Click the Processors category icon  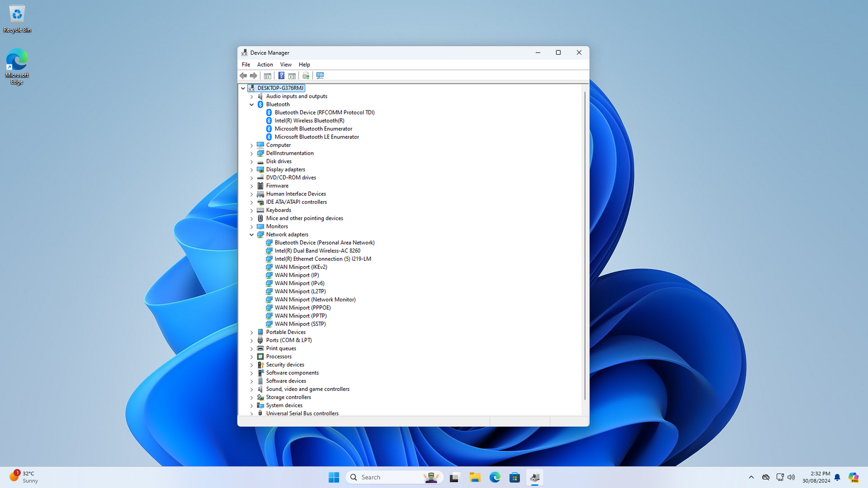tap(260, 356)
